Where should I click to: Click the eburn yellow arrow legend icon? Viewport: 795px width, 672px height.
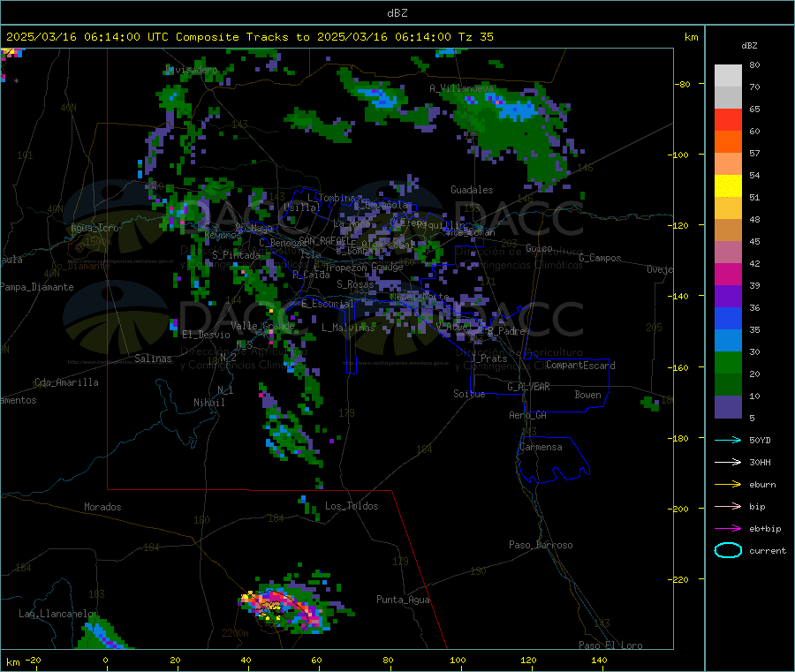(x=728, y=485)
